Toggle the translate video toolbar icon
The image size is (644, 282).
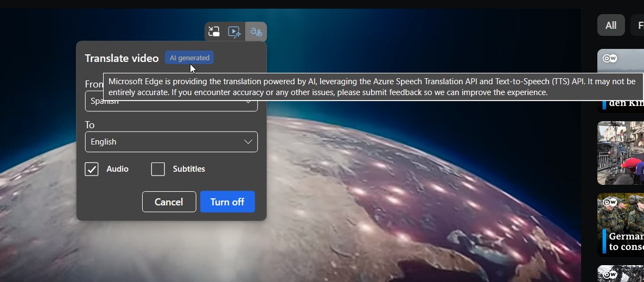pos(256,32)
